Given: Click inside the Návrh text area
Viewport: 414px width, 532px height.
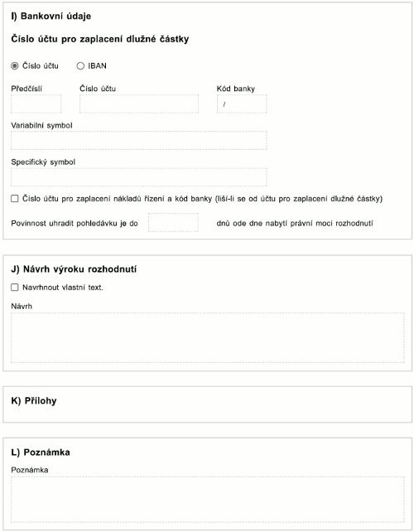Looking at the screenshot, I should point(208,338).
